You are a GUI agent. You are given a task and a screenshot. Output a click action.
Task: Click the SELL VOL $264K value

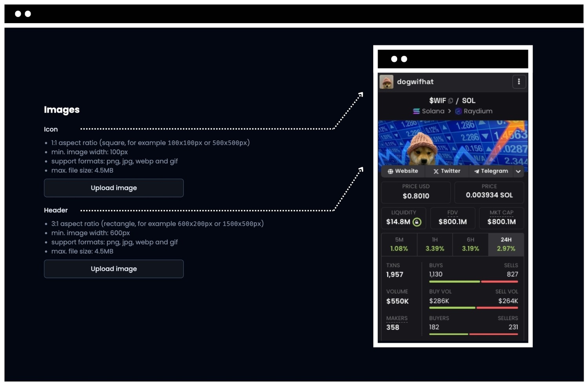tap(508, 301)
